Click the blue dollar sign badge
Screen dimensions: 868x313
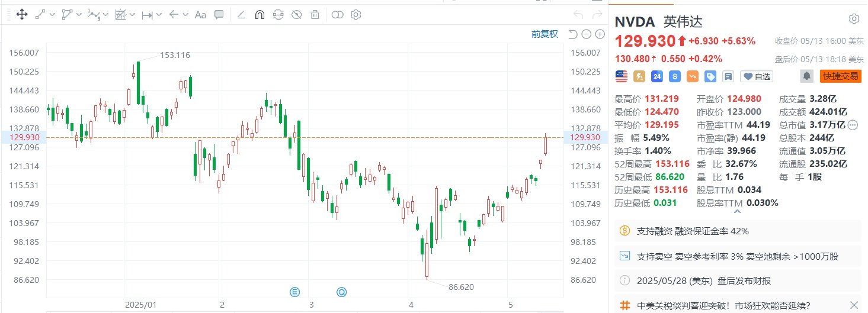[x=674, y=76]
